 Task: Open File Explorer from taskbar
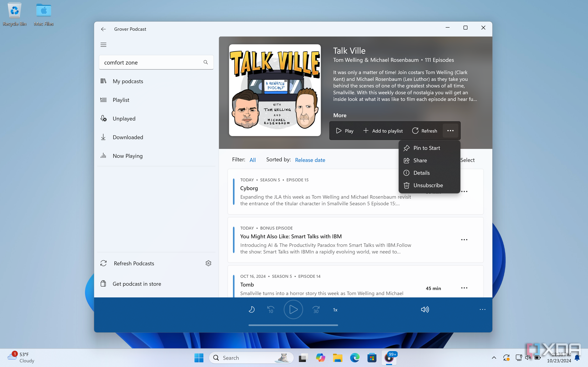click(337, 358)
